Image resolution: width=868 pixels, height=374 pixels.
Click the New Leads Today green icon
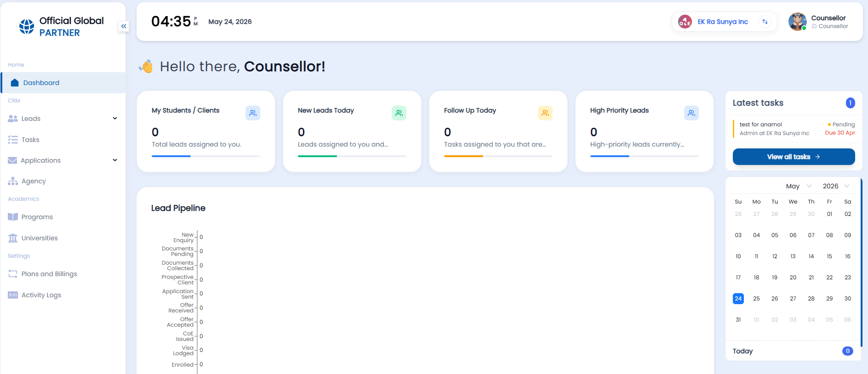pyautogui.click(x=399, y=113)
